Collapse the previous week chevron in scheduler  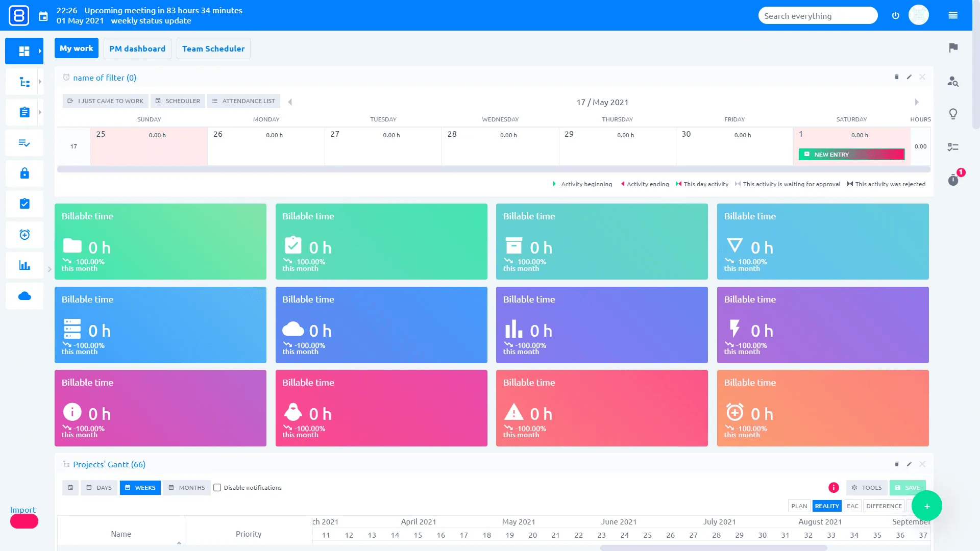tap(290, 101)
